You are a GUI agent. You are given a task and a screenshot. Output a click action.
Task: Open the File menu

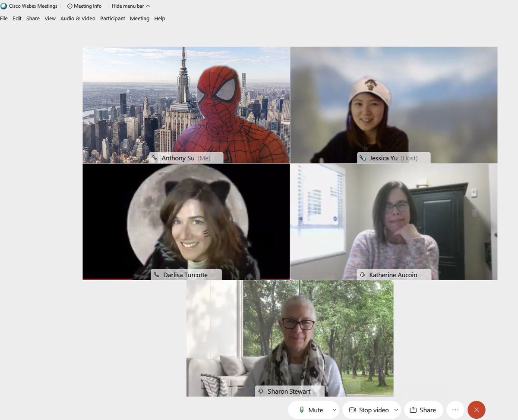(4, 19)
